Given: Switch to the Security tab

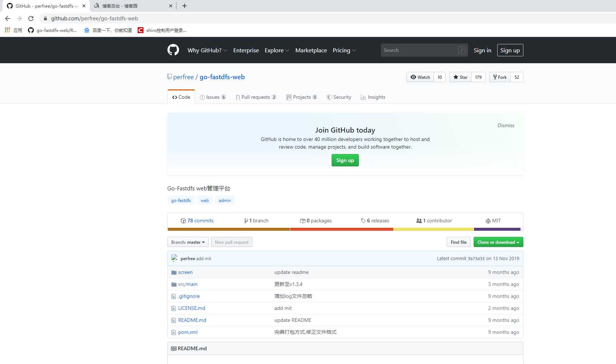Looking at the screenshot, I should pos(339,97).
